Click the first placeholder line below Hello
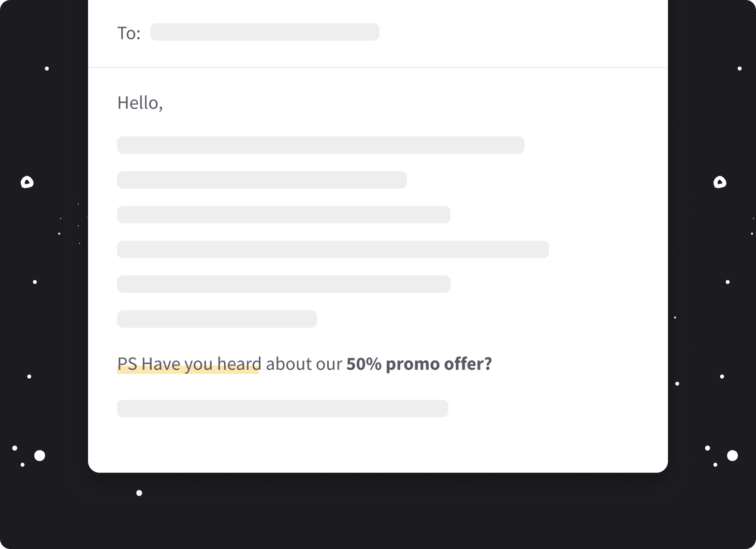 (321, 145)
